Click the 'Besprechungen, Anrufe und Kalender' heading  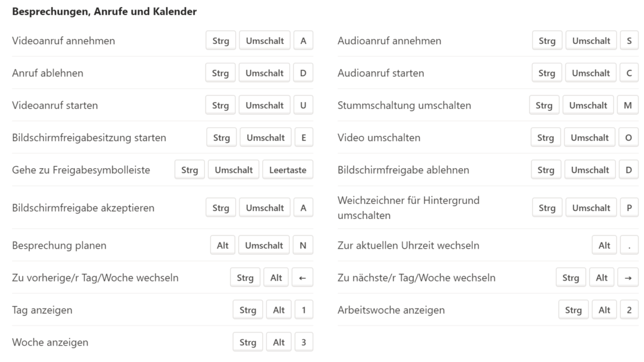(x=104, y=11)
